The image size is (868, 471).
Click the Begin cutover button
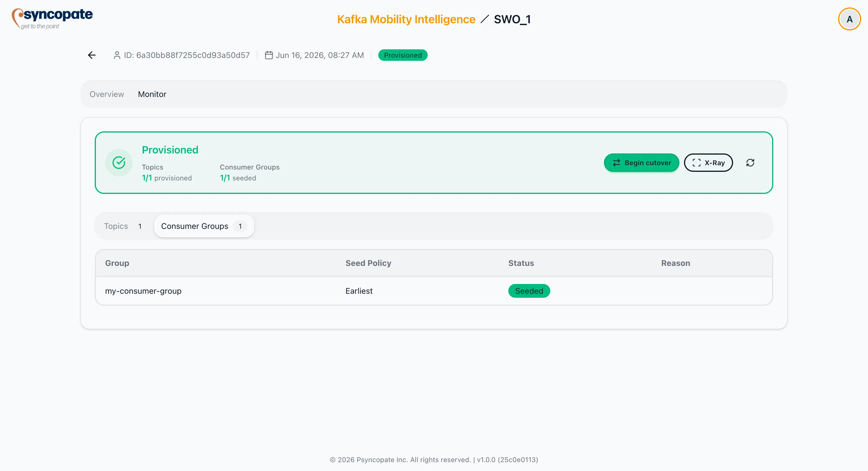click(641, 163)
